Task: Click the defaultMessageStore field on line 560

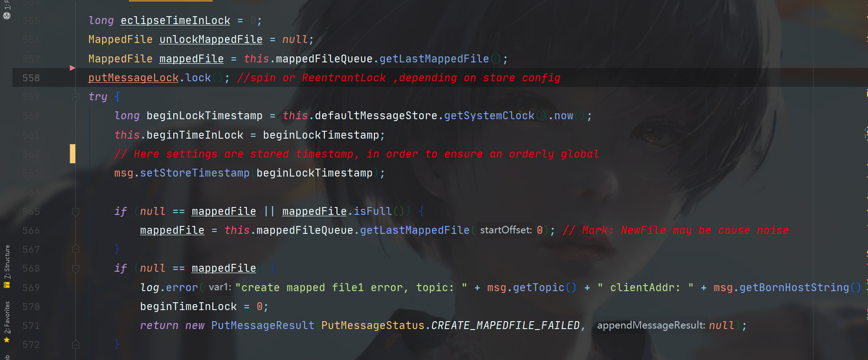Action: click(x=376, y=116)
